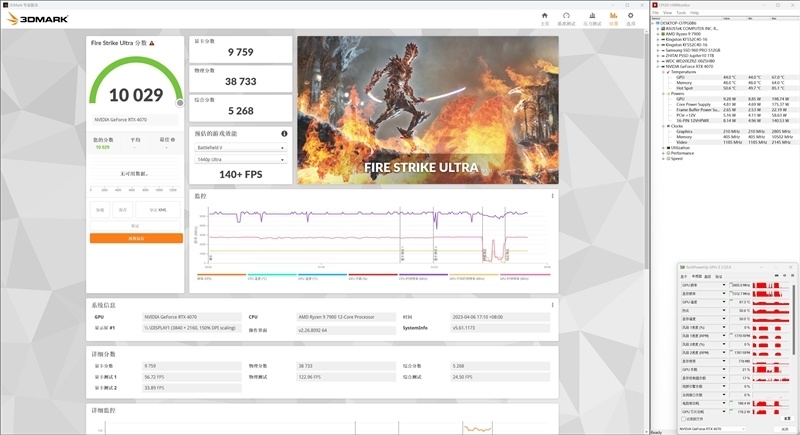The height and width of the screenshot is (435, 800).
Task: Open the Battlefield V game dropdown
Action: pos(240,147)
